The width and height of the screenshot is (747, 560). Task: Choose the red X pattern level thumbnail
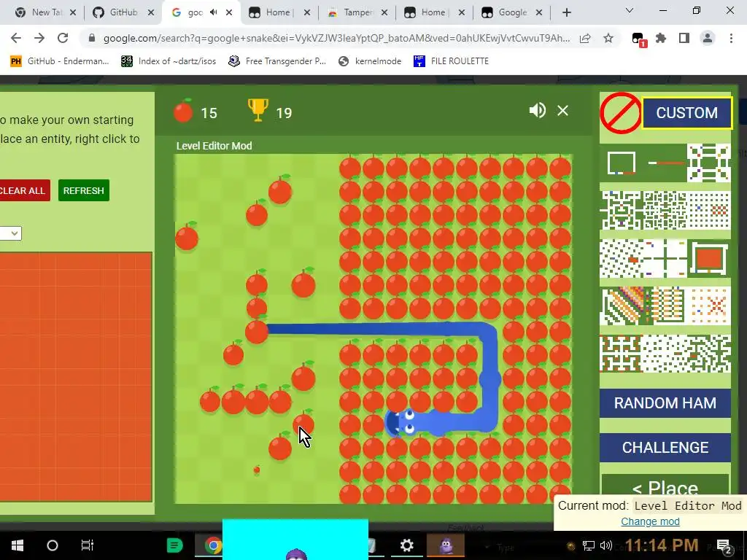(709, 306)
